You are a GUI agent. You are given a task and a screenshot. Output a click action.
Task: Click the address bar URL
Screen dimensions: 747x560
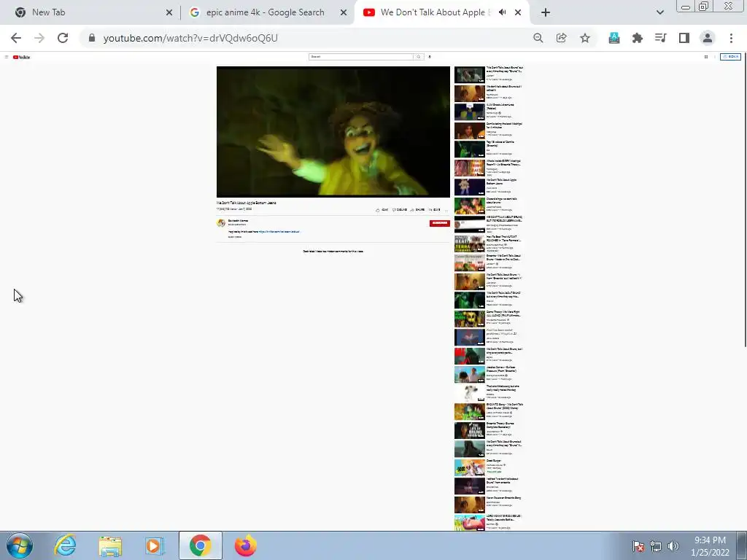coord(190,38)
